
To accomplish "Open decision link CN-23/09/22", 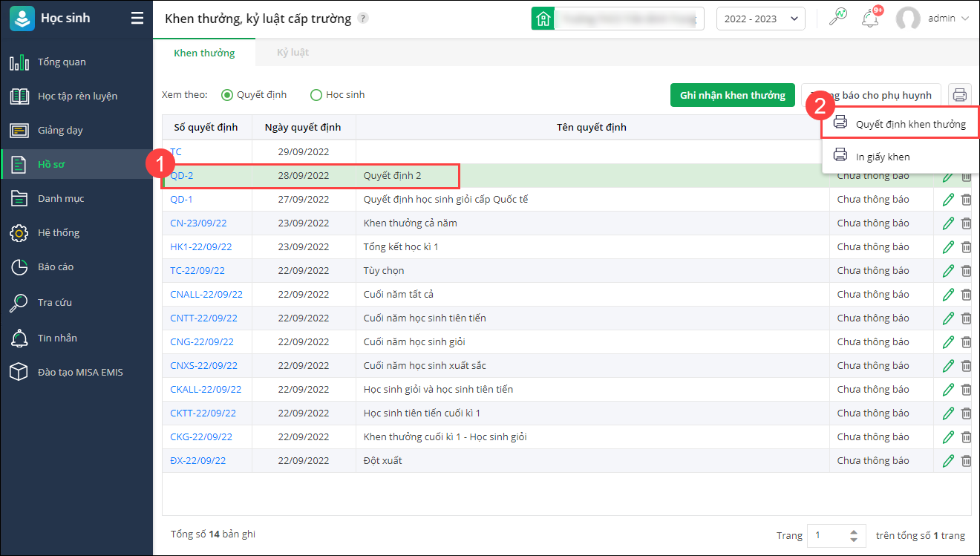I will (x=198, y=223).
